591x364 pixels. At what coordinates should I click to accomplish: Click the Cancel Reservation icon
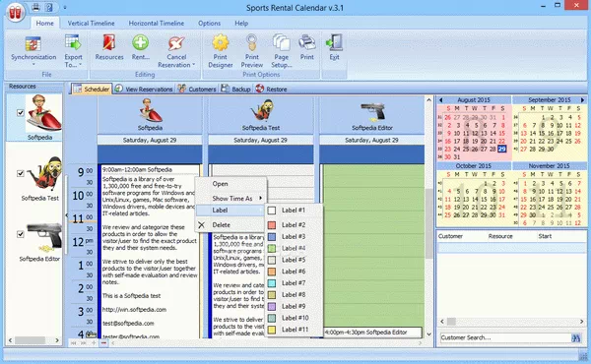pos(176,43)
